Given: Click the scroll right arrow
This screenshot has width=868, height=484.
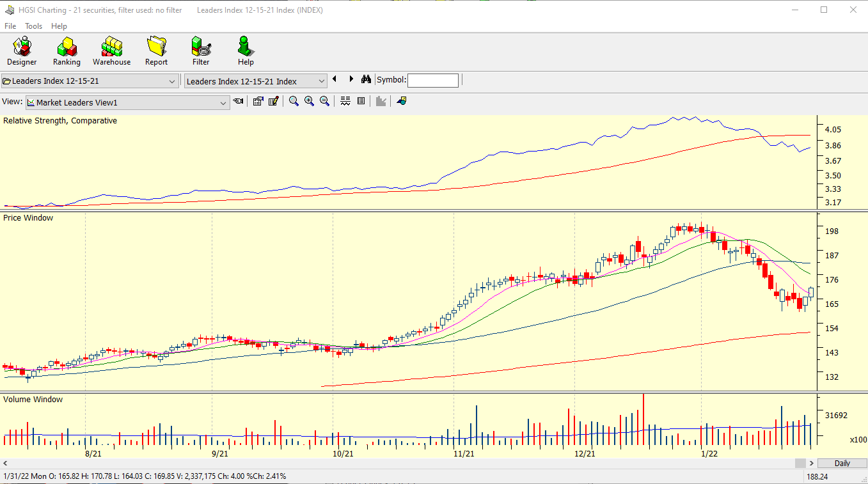Looking at the screenshot, I should pos(812,464).
